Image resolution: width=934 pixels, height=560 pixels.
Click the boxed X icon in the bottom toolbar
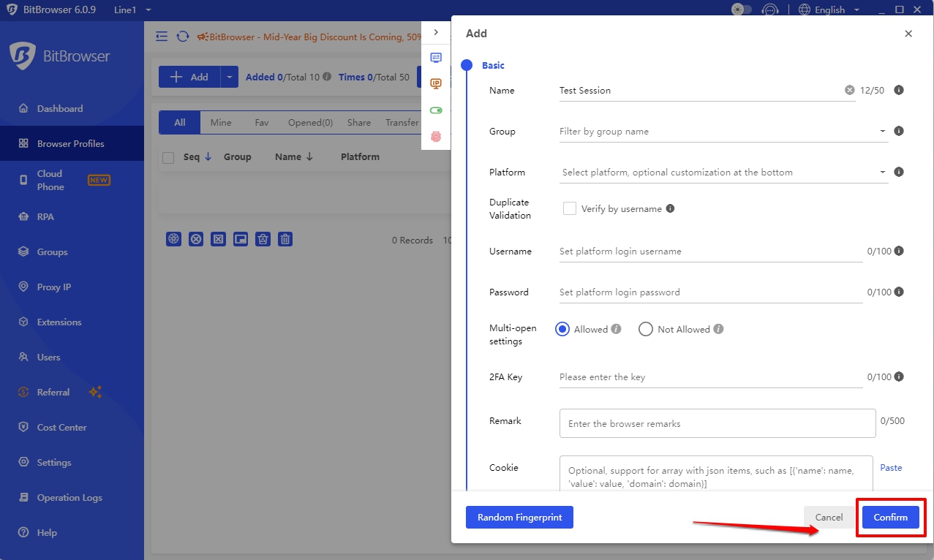[219, 239]
